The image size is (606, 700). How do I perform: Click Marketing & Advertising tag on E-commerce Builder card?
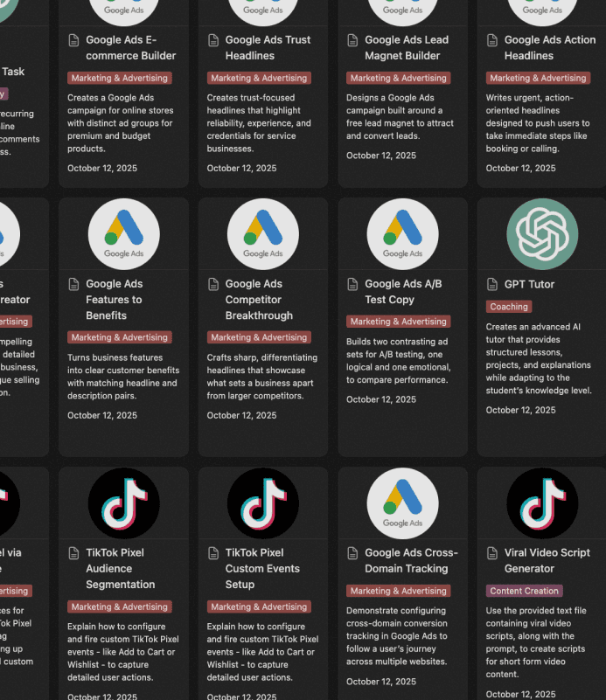click(x=120, y=78)
